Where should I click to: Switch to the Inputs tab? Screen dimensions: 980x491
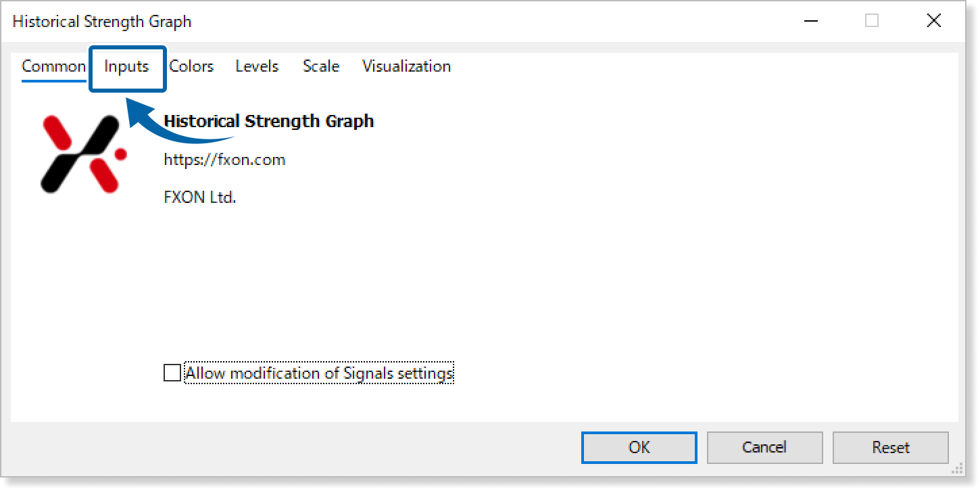127,66
